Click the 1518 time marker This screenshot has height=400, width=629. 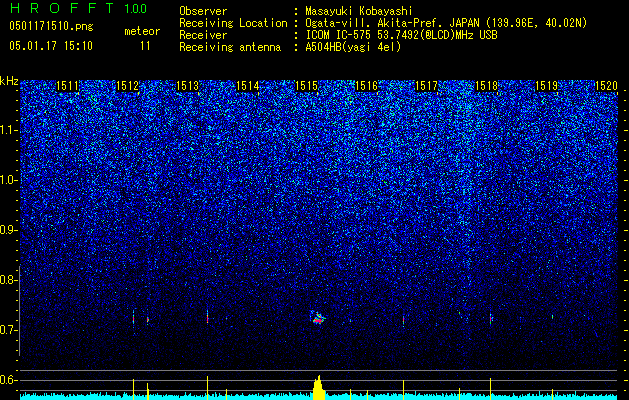pos(486,86)
